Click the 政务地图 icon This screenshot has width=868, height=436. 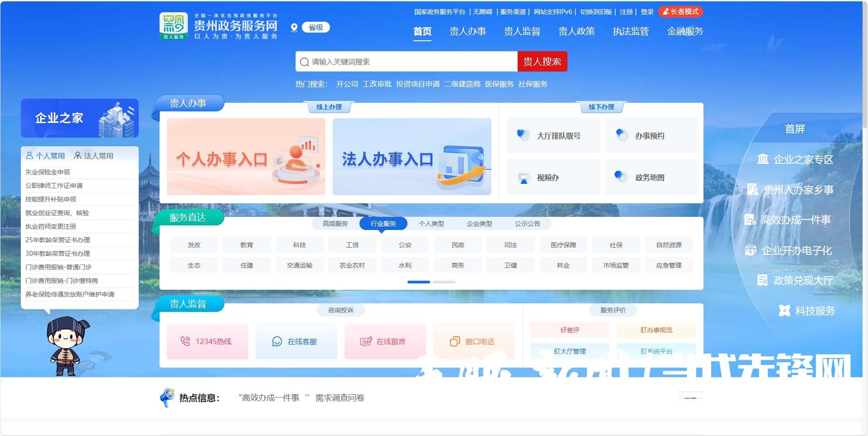coord(621,176)
